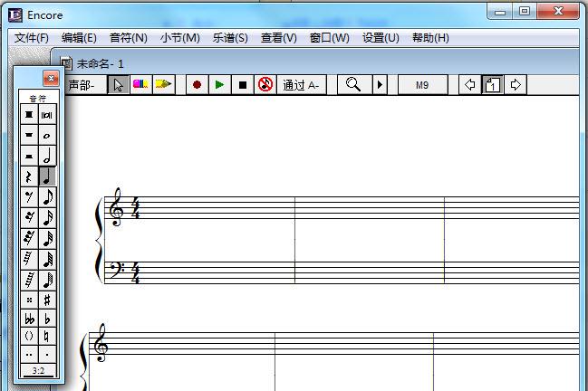The width and height of the screenshot is (588, 391).
Task: Select the natural accidental
Action: (47, 337)
